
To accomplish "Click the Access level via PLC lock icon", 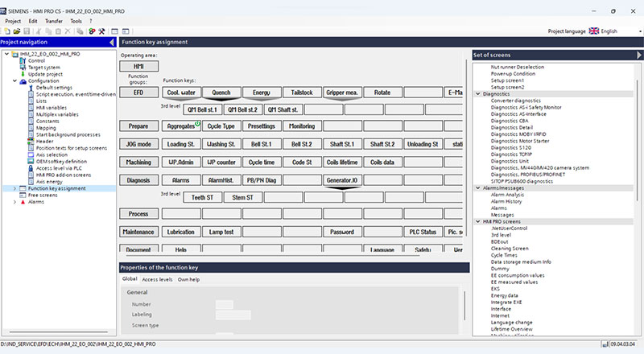I will coord(31,168).
